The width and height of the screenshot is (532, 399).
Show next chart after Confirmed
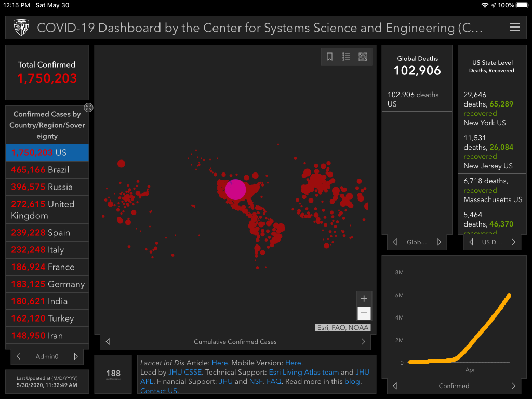tap(513, 386)
